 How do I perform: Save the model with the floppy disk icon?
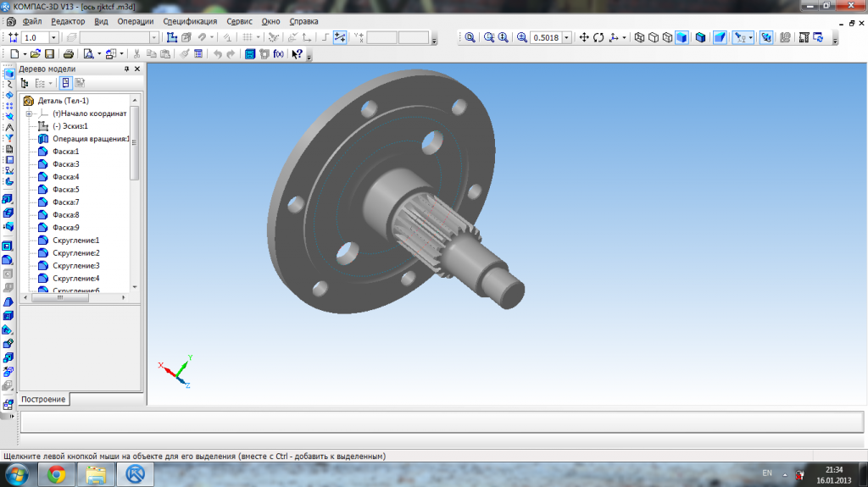[x=49, y=53]
